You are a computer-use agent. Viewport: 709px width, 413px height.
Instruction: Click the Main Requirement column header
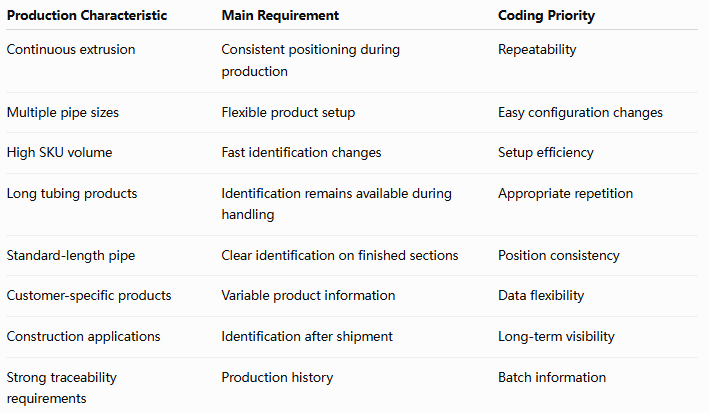click(280, 15)
